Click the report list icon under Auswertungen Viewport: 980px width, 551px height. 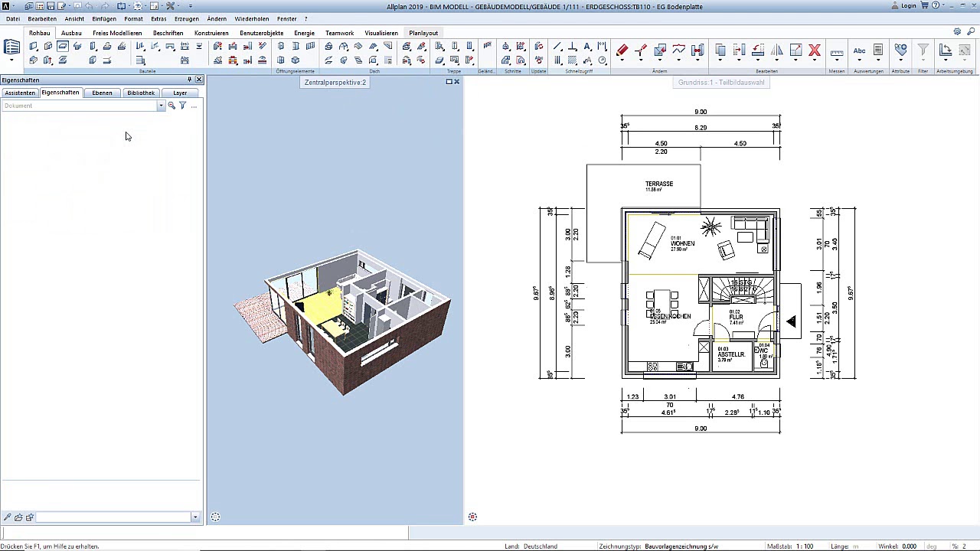tap(878, 51)
